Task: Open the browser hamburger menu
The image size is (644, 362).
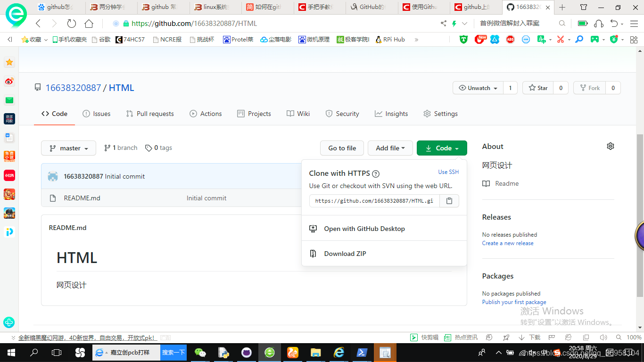Action: [633, 23]
